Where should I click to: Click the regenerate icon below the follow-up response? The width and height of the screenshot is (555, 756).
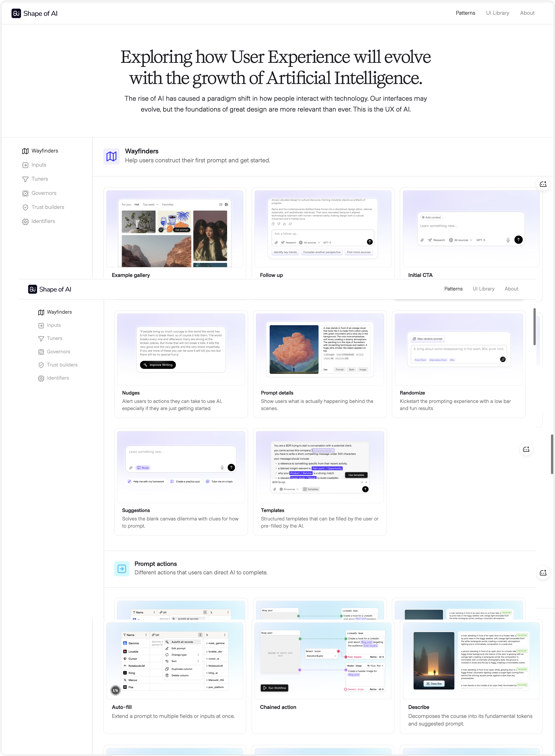(290, 224)
